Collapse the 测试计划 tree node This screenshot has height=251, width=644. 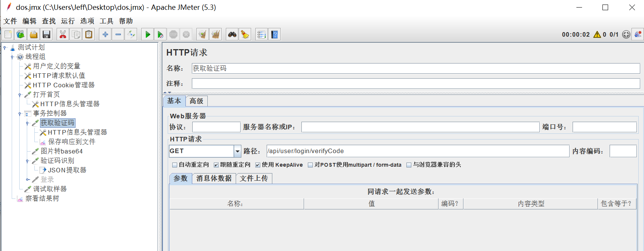(5, 47)
